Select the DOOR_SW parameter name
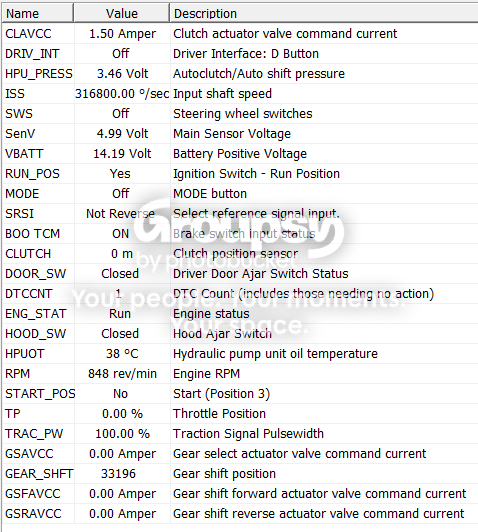Screen dimensions: 478x532 click(36, 274)
